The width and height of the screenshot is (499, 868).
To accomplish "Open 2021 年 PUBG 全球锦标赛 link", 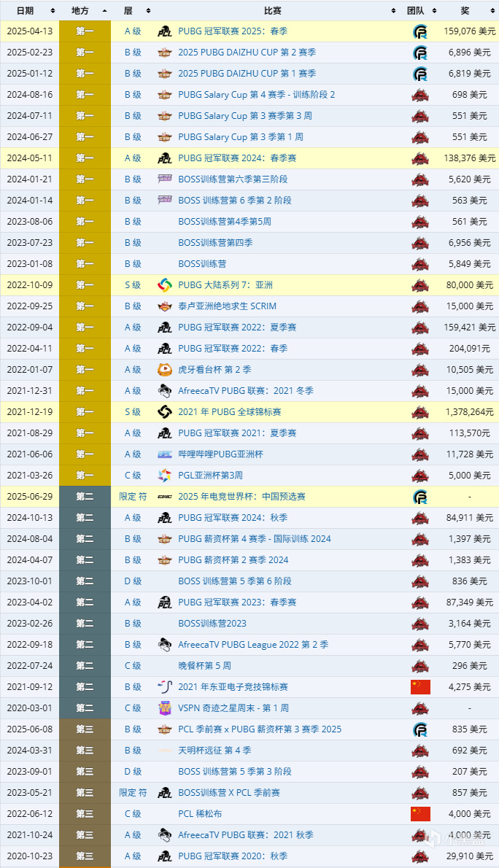I will (229, 412).
